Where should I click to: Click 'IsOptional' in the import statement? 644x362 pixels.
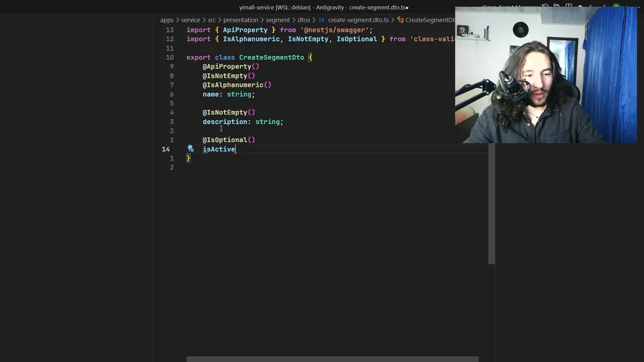tap(357, 39)
